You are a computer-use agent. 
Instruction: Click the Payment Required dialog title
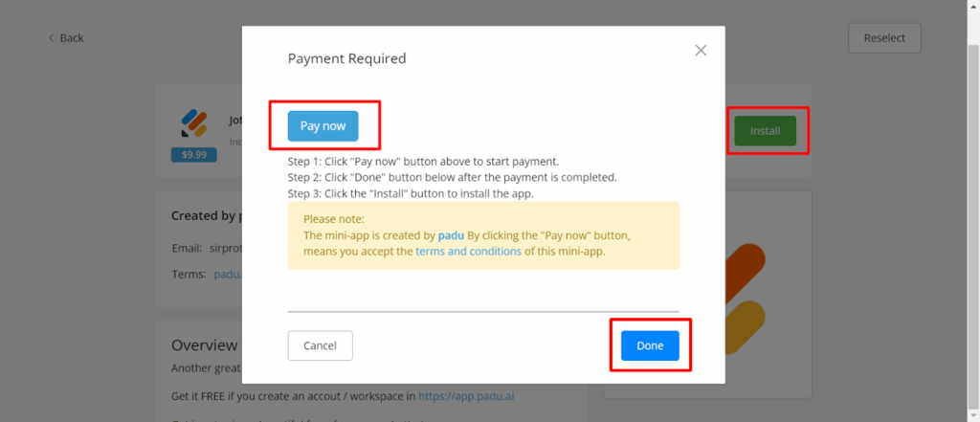coord(346,58)
